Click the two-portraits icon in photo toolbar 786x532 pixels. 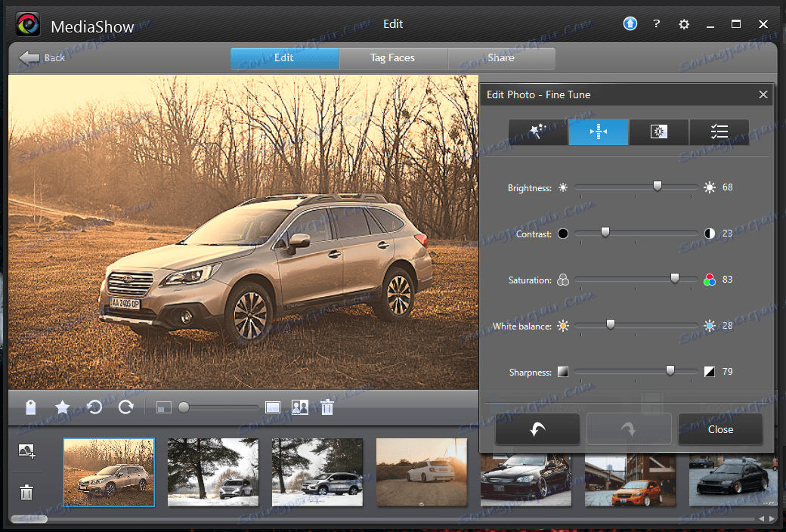pos(300,408)
